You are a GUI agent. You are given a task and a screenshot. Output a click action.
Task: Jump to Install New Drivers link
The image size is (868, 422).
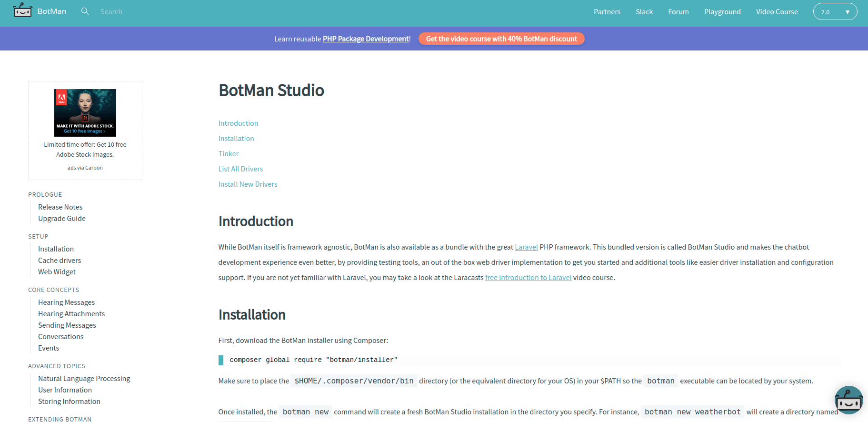(x=248, y=184)
